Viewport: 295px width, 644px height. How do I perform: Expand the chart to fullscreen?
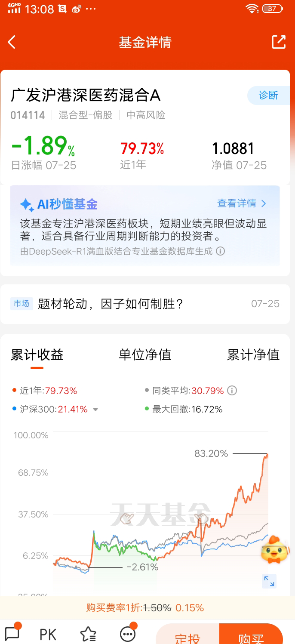[269, 581]
